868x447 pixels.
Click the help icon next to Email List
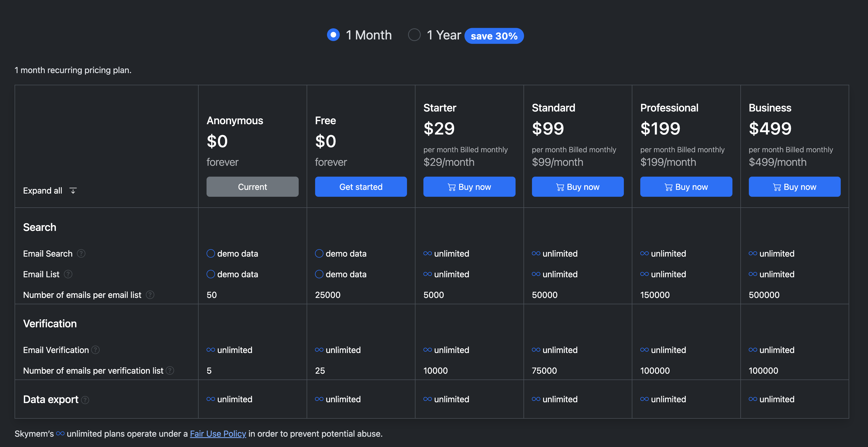tap(68, 274)
